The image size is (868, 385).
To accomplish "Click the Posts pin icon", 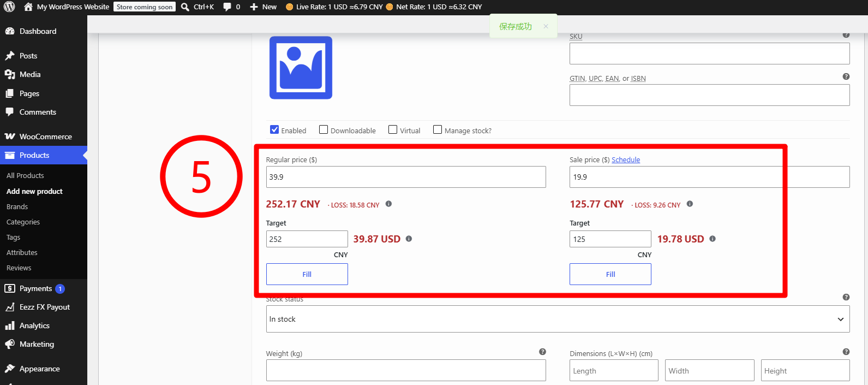I will (10, 56).
